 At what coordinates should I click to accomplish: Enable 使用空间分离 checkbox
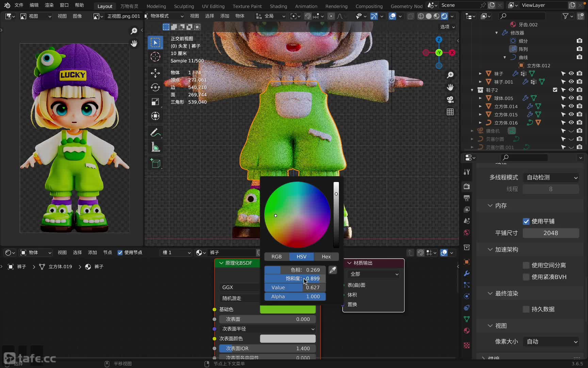click(526, 265)
